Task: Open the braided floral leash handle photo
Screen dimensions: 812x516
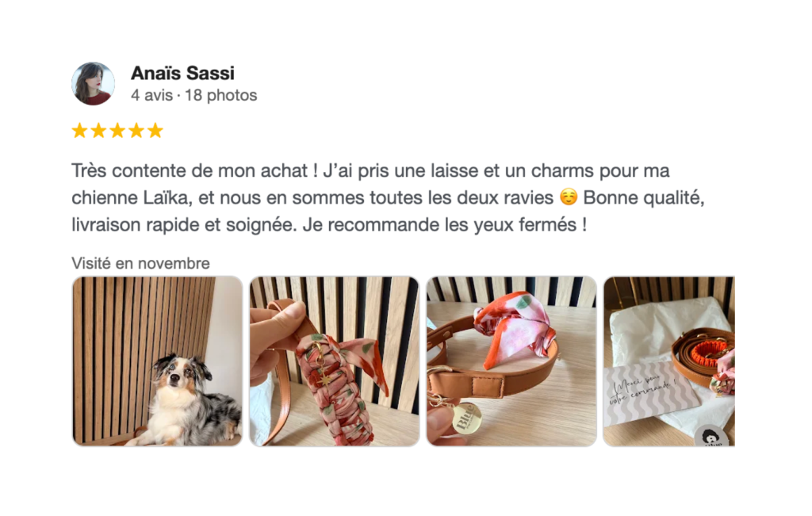Action: point(335,361)
